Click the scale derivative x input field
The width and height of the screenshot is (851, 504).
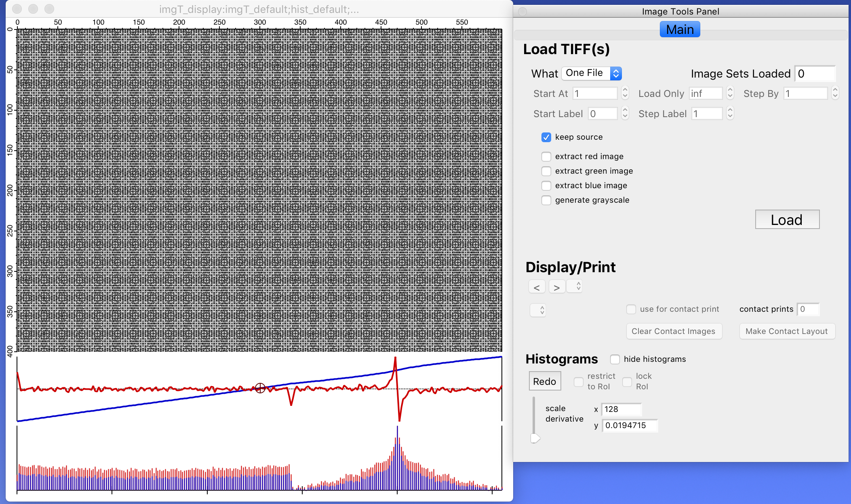(x=621, y=409)
